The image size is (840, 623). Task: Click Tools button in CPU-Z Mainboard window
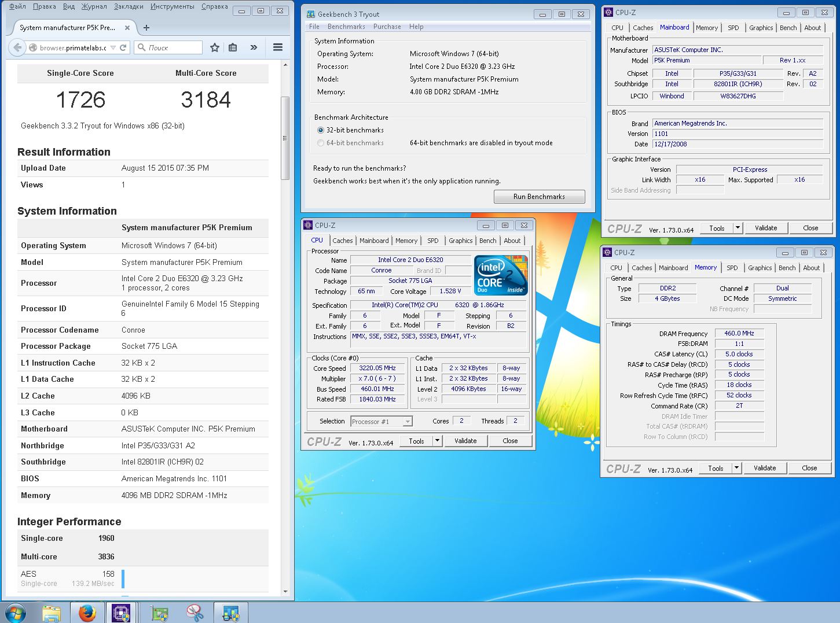click(x=717, y=228)
